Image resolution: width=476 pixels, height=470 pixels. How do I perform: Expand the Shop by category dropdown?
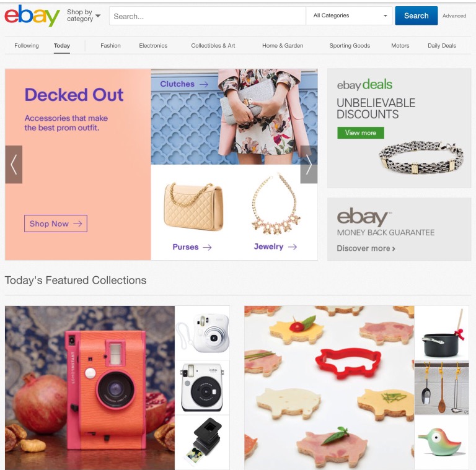pos(84,15)
